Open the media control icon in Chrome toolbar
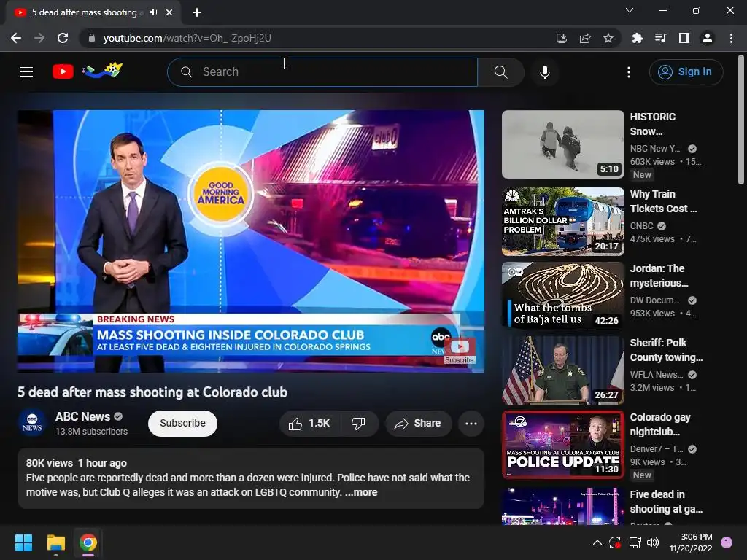The image size is (747, 560). pyautogui.click(x=661, y=38)
